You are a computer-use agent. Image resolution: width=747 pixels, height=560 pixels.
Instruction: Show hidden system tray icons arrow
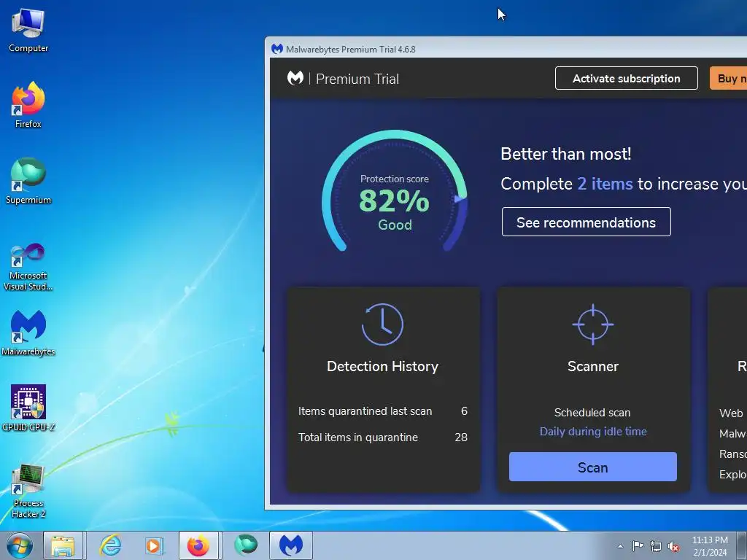click(x=620, y=546)
